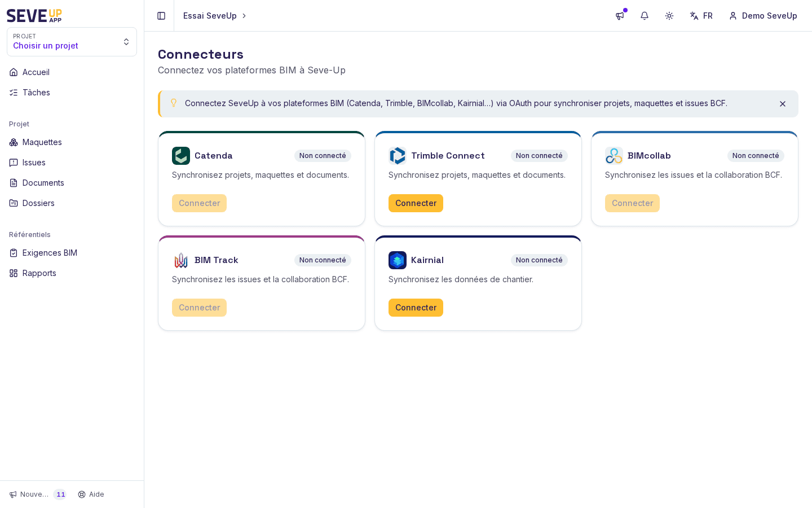812x508 pixels.
Task: Open Documents in the sidebar
Action: point(72,183)
